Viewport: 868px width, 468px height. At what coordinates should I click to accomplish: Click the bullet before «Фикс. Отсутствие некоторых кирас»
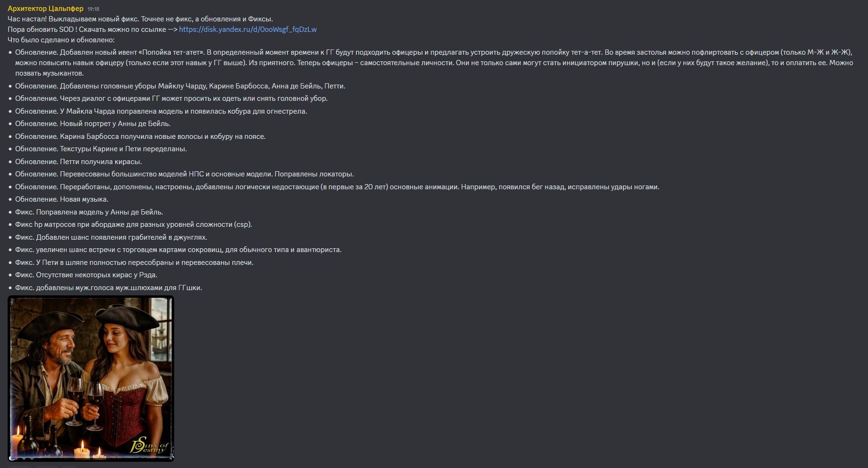[10, 275]
